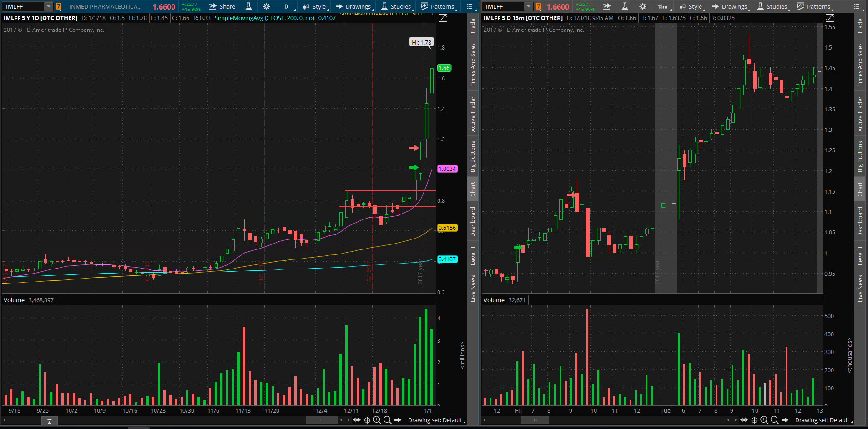
Task: Open the Trade tab in the right sidebar
Action: point(860,26)
